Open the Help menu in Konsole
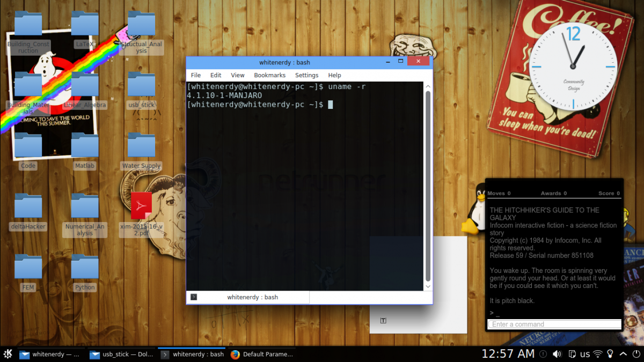Screen dimensions: 644x362 [334, 75]
